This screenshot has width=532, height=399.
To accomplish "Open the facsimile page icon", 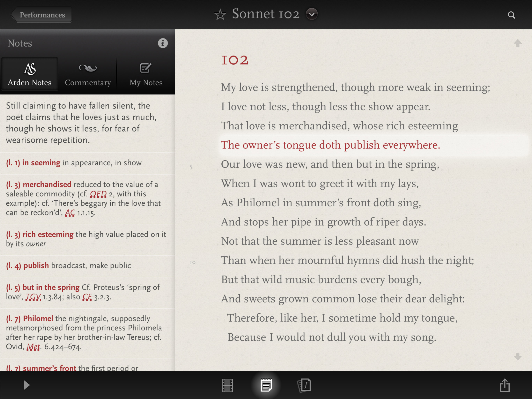I will [x=304, y=385].
